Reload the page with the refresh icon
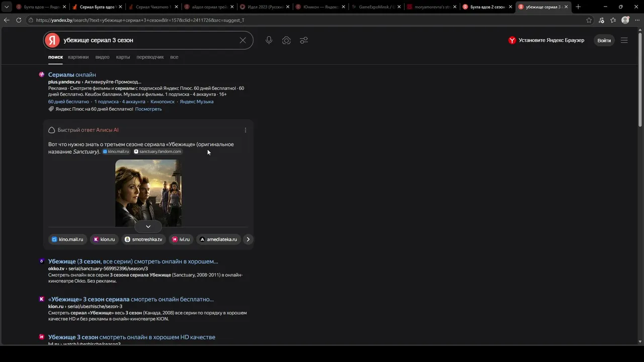644x362 pixels. pyautogui.click(x=19, y=20)
